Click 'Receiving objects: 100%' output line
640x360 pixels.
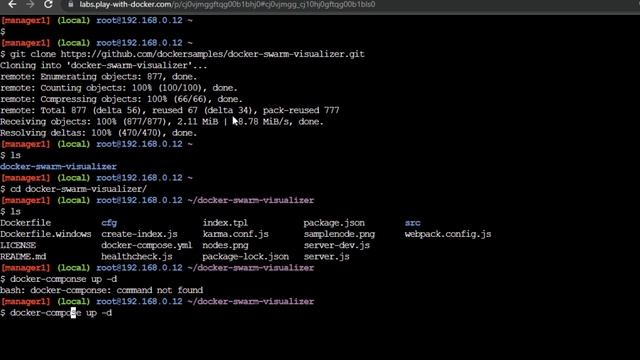[x=162, y=122]
